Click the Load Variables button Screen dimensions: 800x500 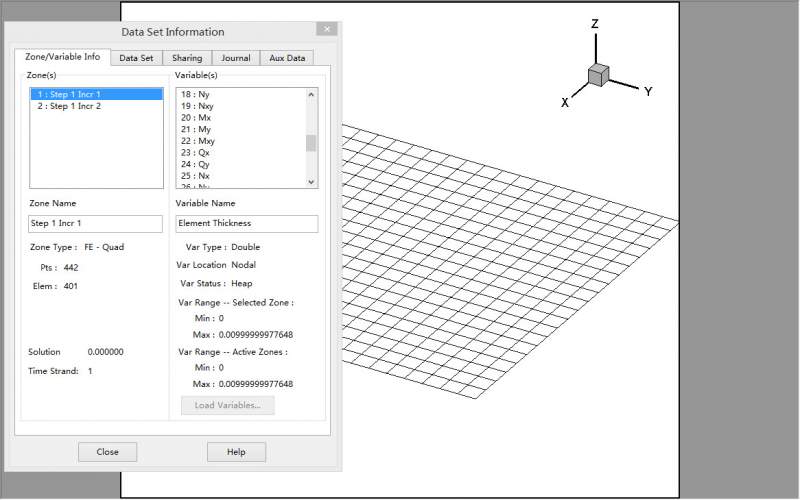[228, 406]
